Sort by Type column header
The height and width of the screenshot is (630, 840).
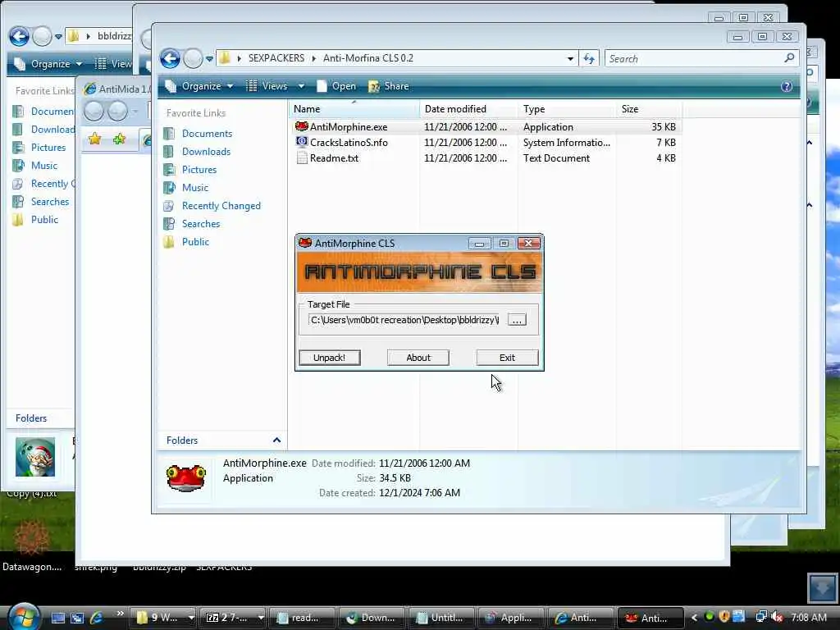[568, 109]
